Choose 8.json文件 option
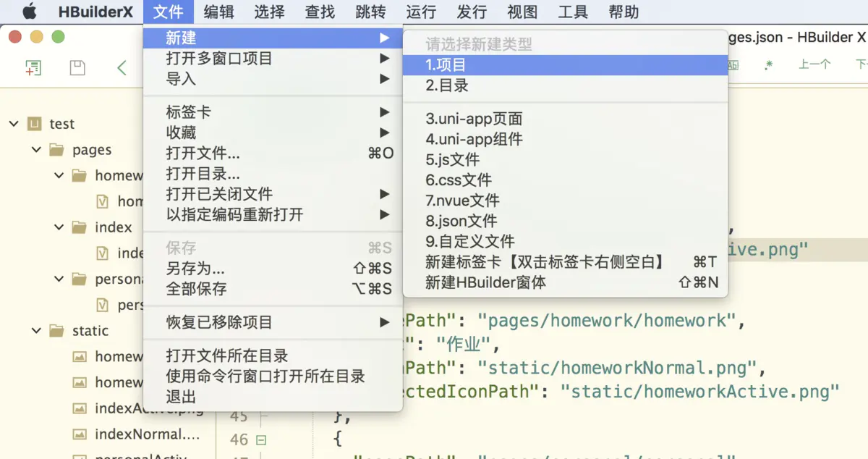The image size is (868, 459). tap(565, 221)
